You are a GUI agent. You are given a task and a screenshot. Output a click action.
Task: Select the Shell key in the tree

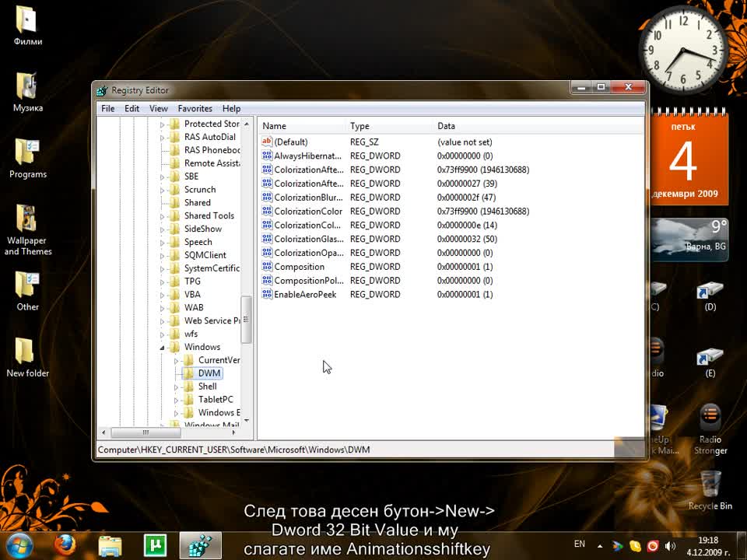coord(207,387)
